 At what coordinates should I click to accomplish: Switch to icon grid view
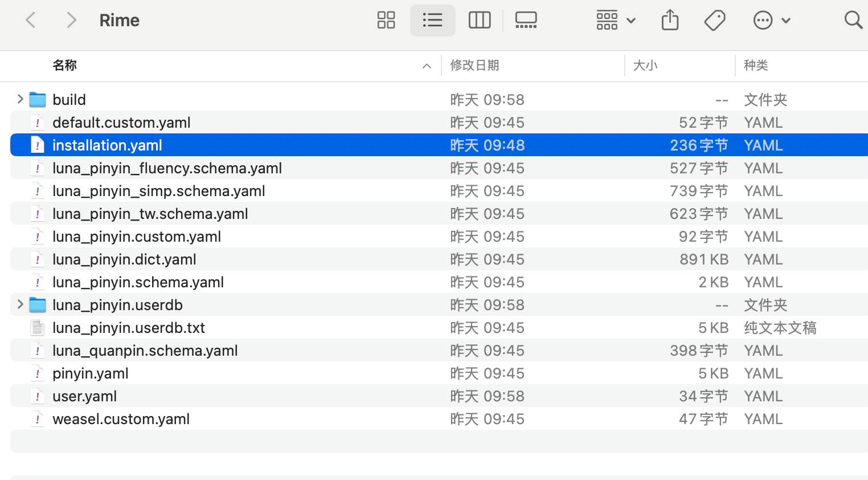(386, 21)
